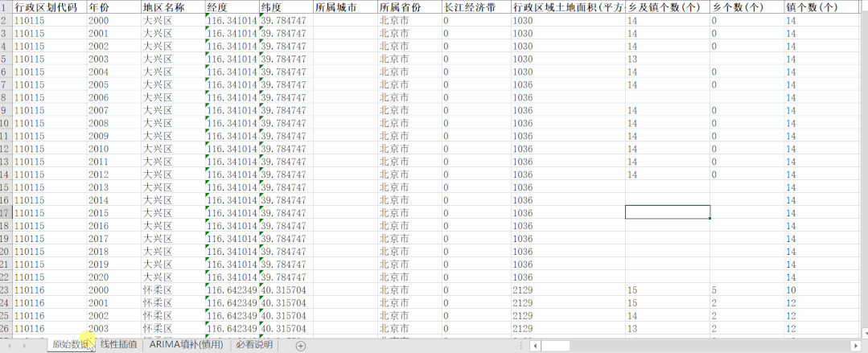Click code 110115 in row 20
Viewport: 868px width, 353px height.
pyautogui.click(x=49, y=251)
